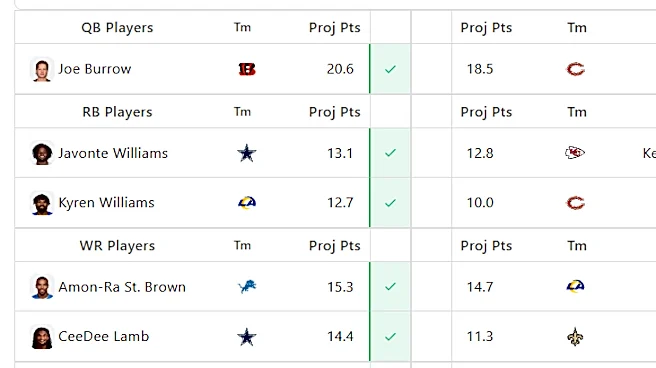Viewport: 656px width, 368px height.
Task: Click the Chiefs logo in the 12.8 row
Action: pos(575,153)
